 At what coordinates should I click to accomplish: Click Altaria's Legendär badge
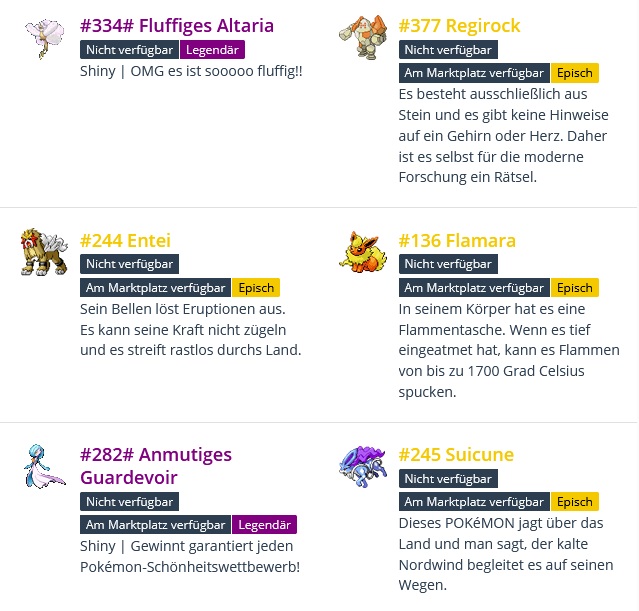pyautogui.click(x=213, y=49)
